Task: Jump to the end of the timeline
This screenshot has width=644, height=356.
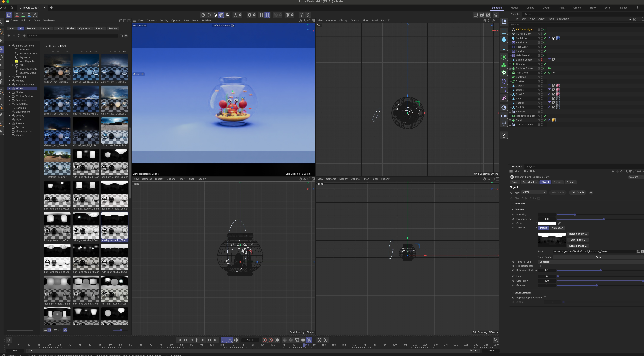Action: [x=216, y=340]
